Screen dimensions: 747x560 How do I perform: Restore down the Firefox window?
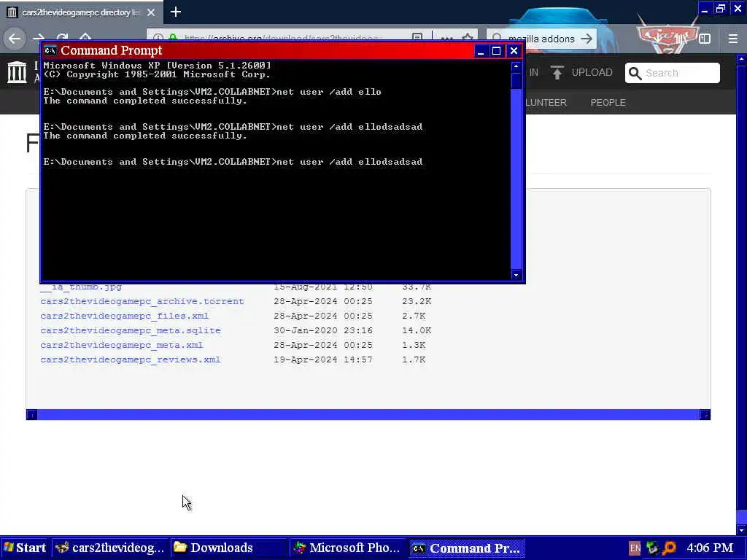[721, 9]
